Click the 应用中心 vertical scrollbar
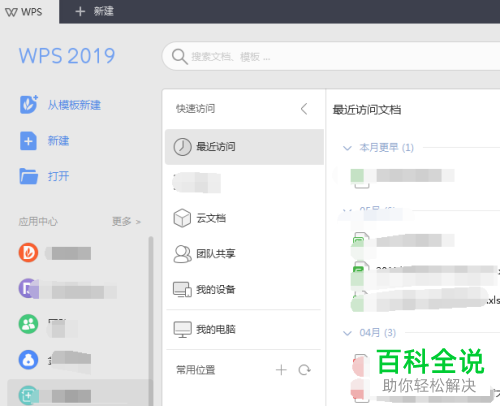 (151, 321)
